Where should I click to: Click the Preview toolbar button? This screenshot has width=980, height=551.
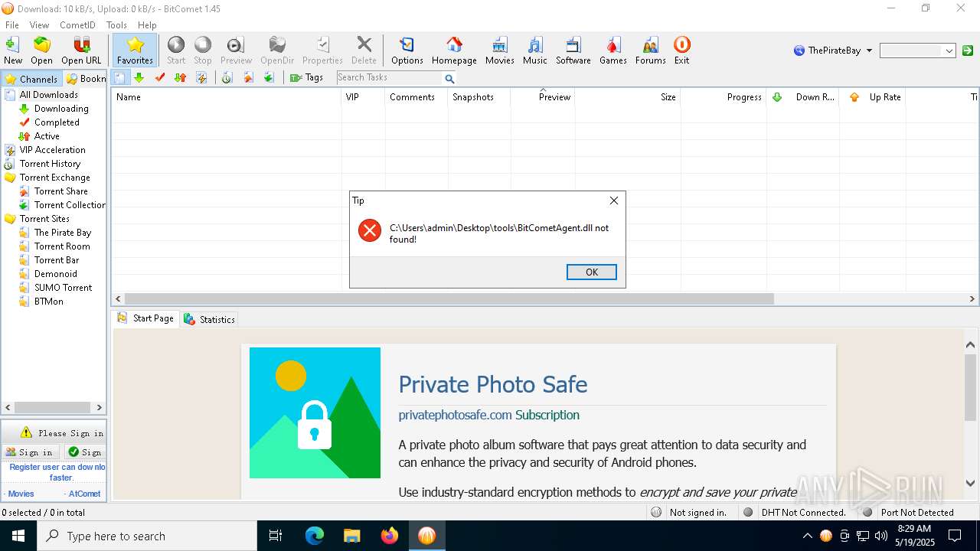[x=236, y=51]
